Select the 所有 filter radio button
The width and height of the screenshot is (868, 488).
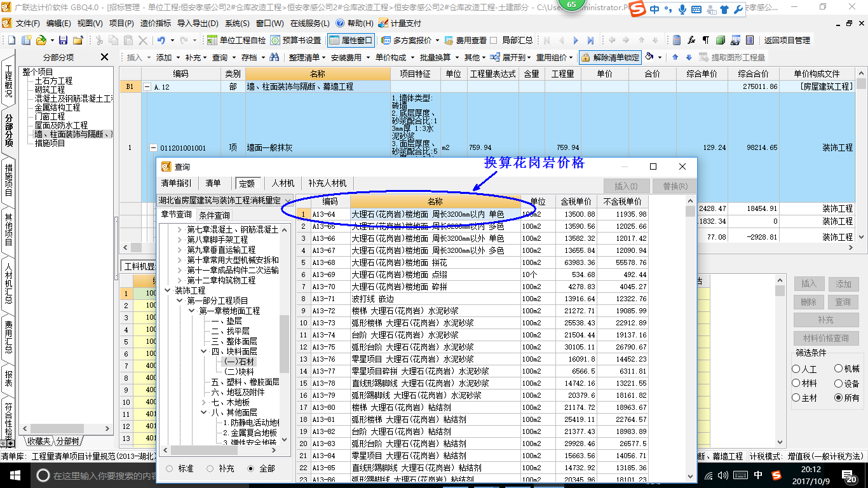[x=839, y=398]
